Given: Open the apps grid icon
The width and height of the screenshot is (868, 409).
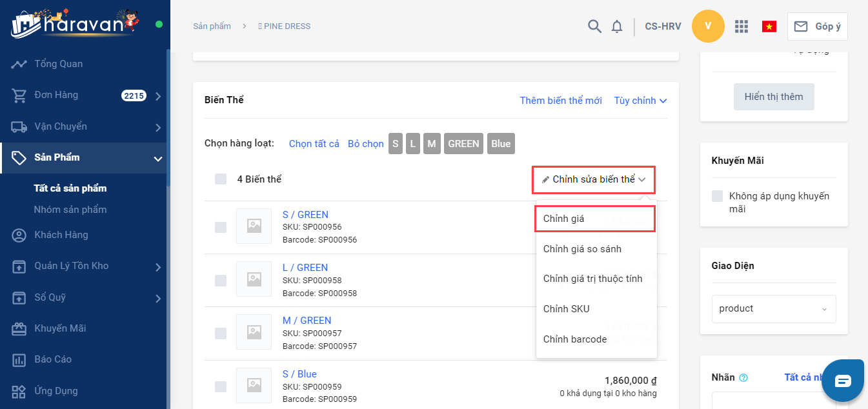Looking at the screenshot, I should (x=742, y=26).
